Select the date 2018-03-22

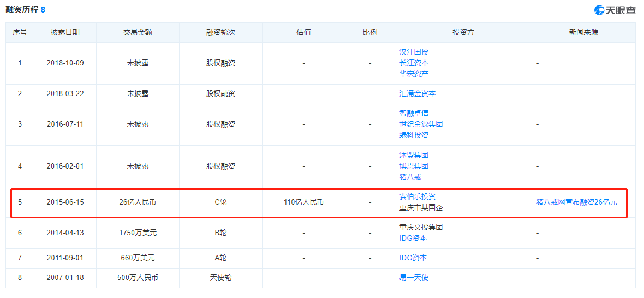[65, 93]
